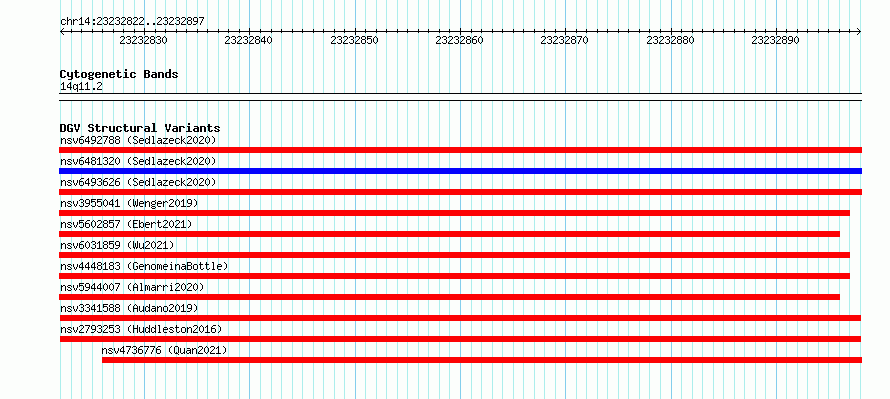
Task: Select the red bar of nsv3955041
Action: (455, 213)
